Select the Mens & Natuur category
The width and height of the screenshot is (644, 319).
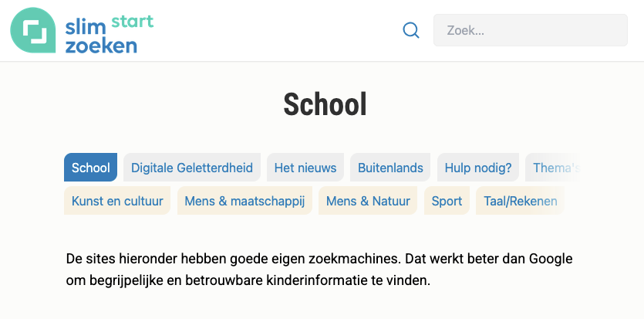coord(368,201)
